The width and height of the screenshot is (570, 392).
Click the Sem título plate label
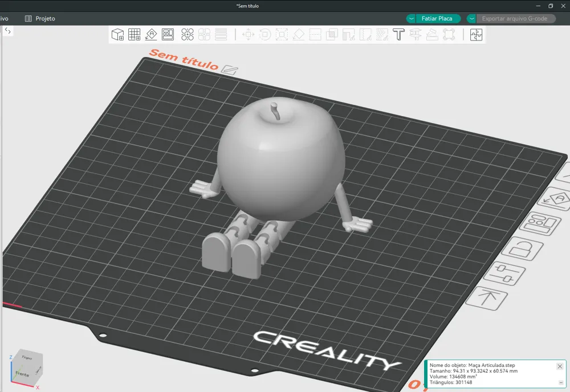[184, 59]
